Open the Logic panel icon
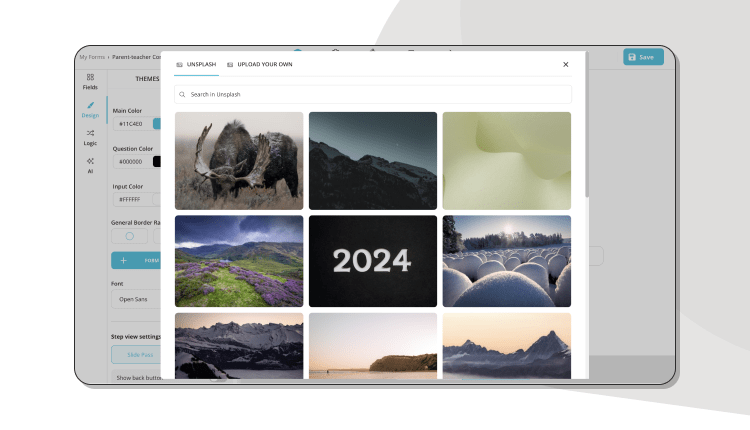Viewport: 750px width, 430px height. pos(90,137)
